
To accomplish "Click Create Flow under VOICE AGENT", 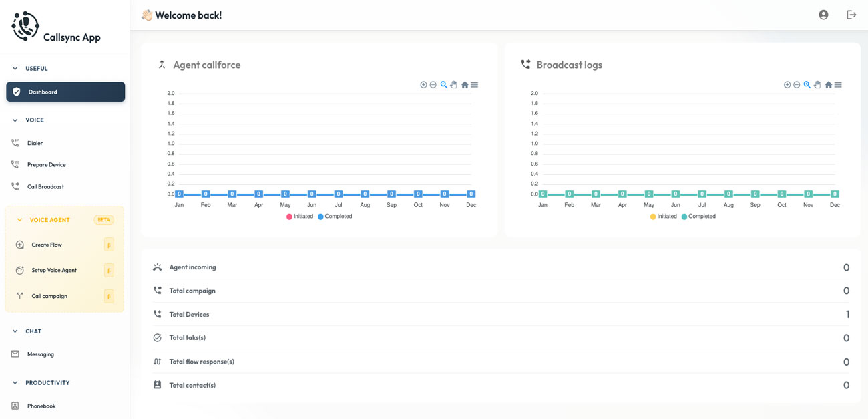I will pyautogui.click(x=48, y=245).
